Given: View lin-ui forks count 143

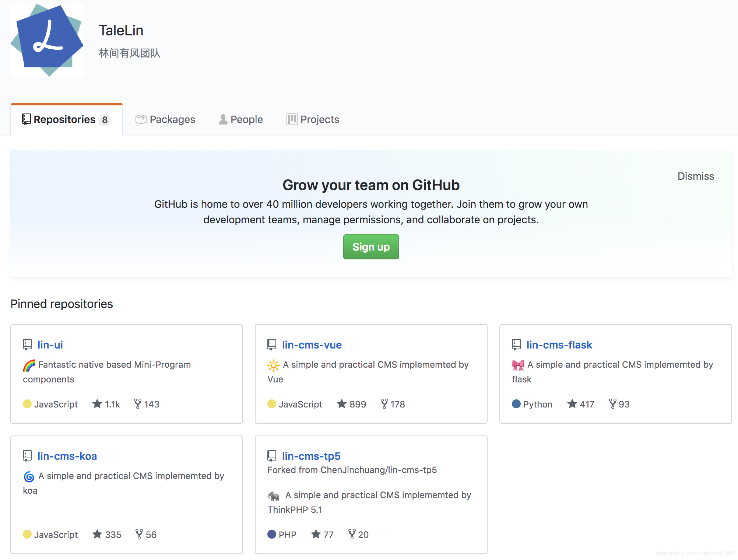Looking at the screenshot, I should 147,404.
